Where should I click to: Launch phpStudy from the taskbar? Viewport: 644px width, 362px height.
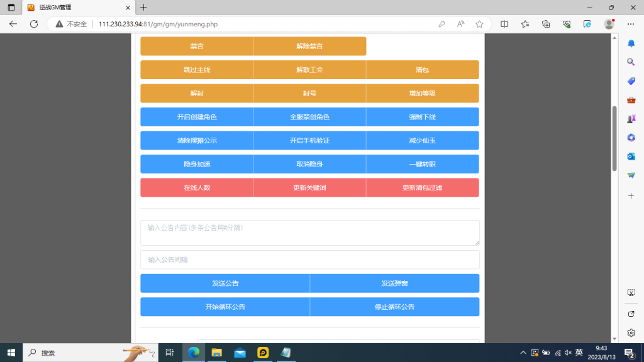[263, 353]
